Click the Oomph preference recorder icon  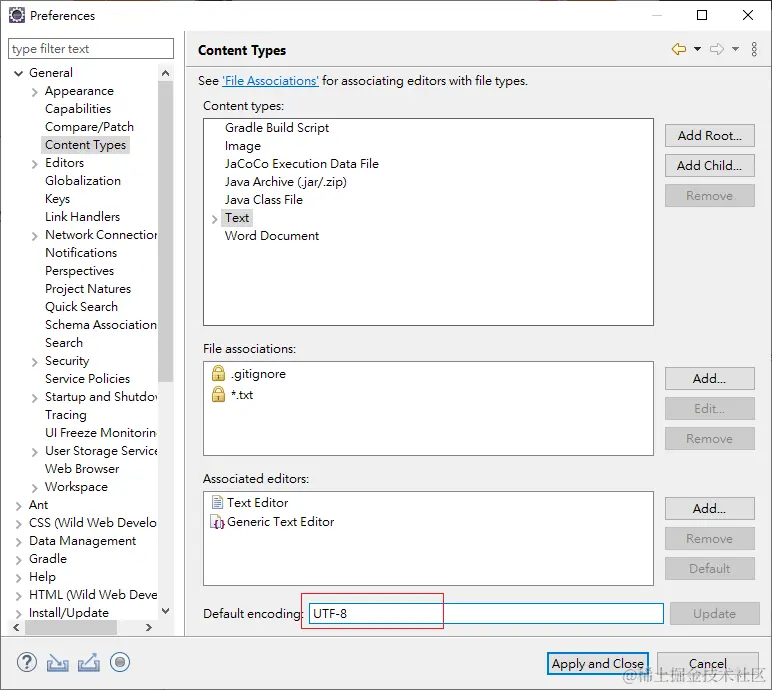click(120, 662)
